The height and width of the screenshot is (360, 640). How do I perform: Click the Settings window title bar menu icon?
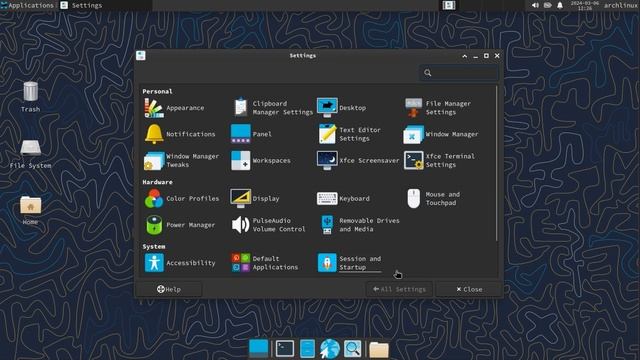point(141,56)
